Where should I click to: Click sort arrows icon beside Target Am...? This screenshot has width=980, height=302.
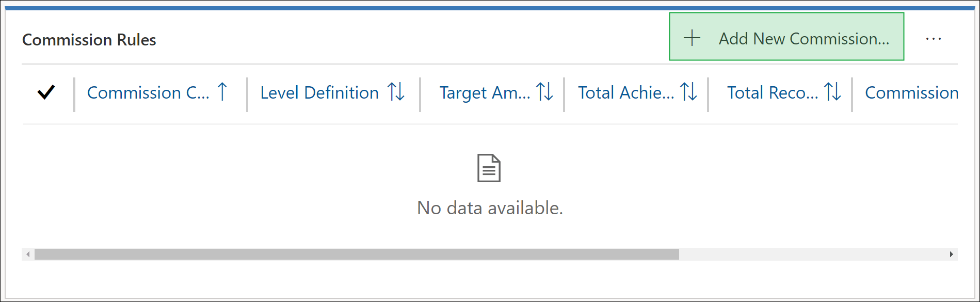click(544, 92)
